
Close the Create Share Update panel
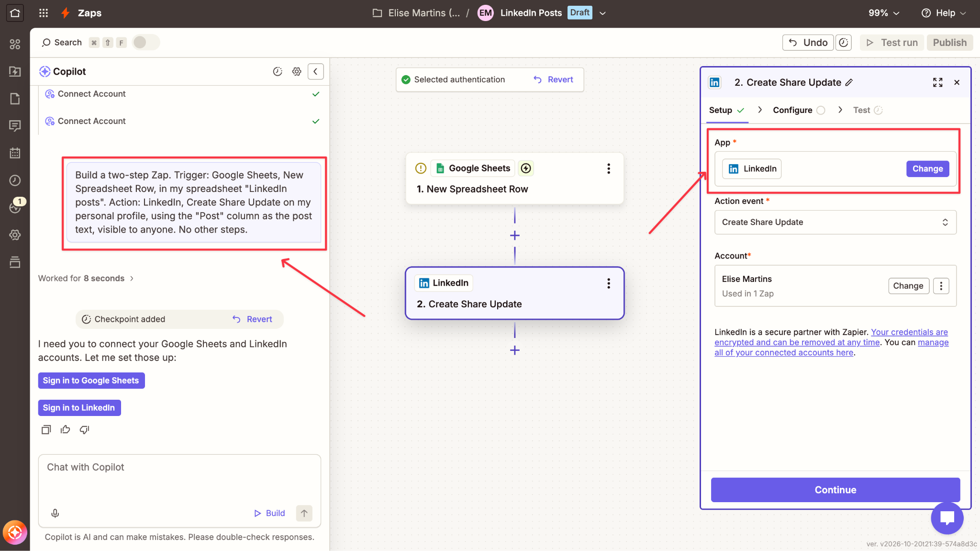[957, 82]
